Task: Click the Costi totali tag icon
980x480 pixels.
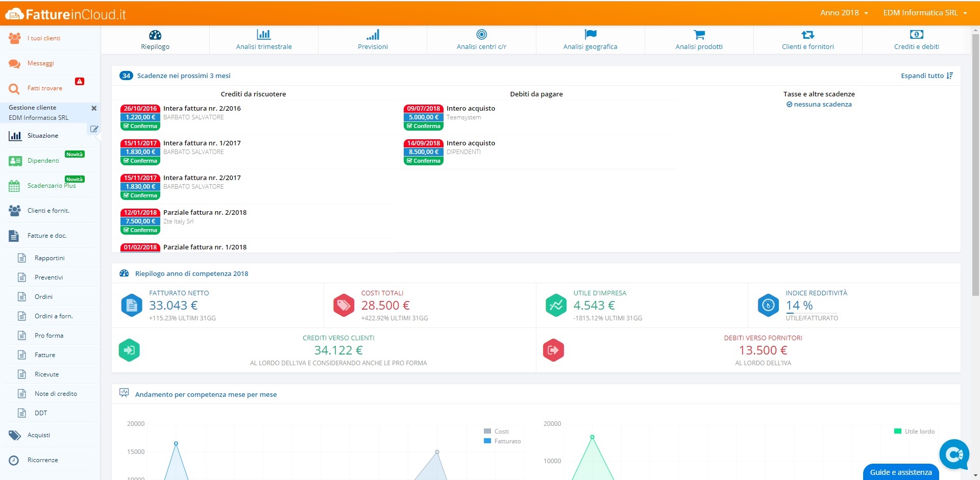Action: 344,306
